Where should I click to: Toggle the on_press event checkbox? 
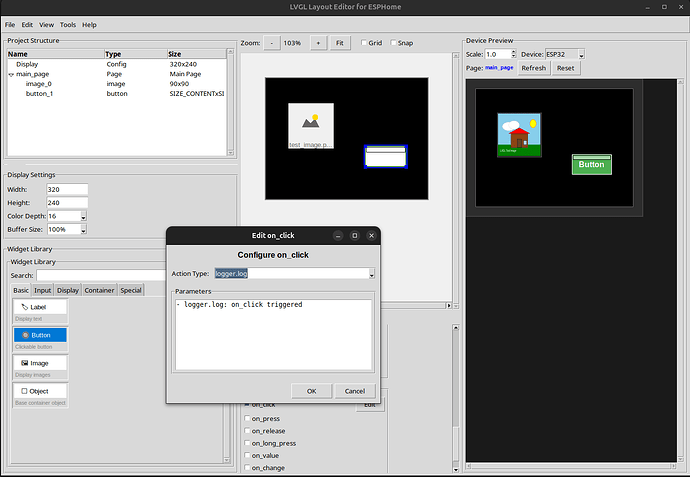tap(248, 417)
